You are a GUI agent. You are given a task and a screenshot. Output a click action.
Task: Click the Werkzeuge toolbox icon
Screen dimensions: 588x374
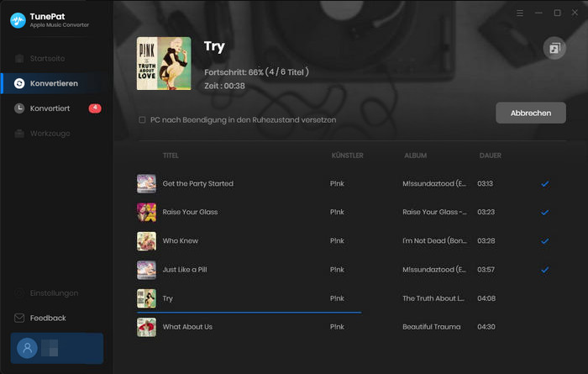[19, 134]
